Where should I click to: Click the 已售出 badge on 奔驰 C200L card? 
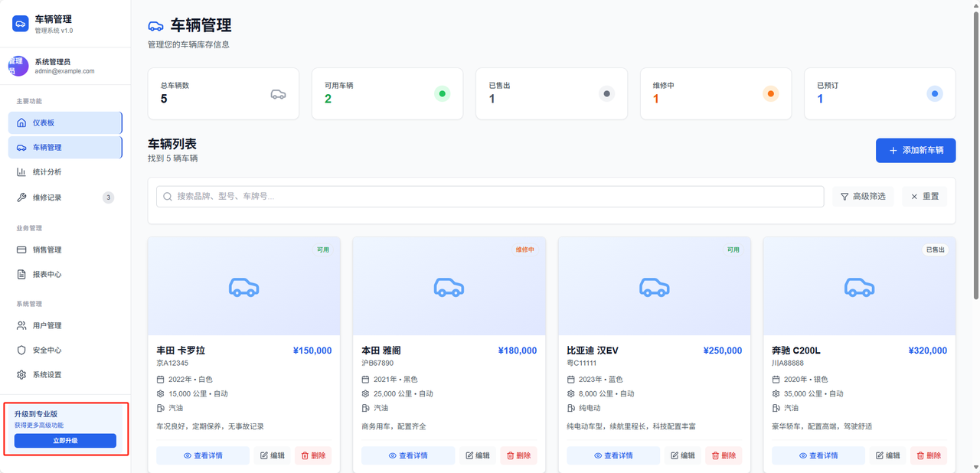(x=935, y=250)
